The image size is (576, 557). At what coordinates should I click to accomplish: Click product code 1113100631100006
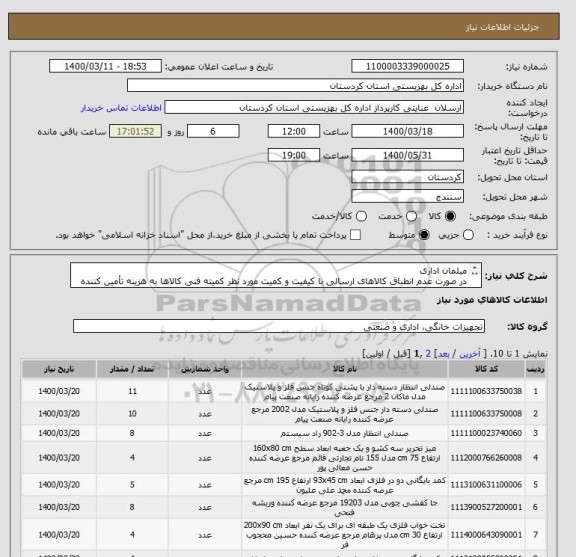point(486,485)
